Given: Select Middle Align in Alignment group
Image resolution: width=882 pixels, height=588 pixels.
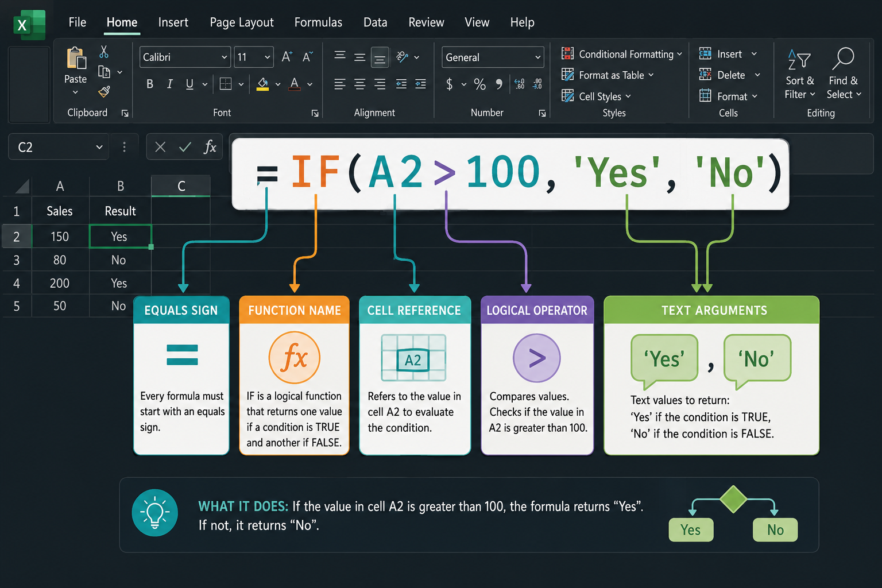Looking at the screenshot, I should tap(359, 57).
